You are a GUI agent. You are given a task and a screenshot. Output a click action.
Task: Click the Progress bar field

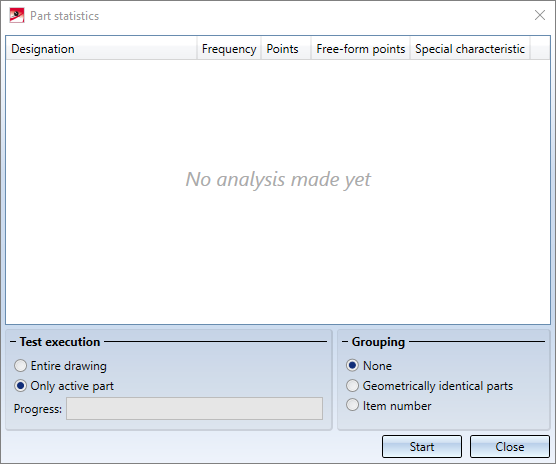click(194, 409)
